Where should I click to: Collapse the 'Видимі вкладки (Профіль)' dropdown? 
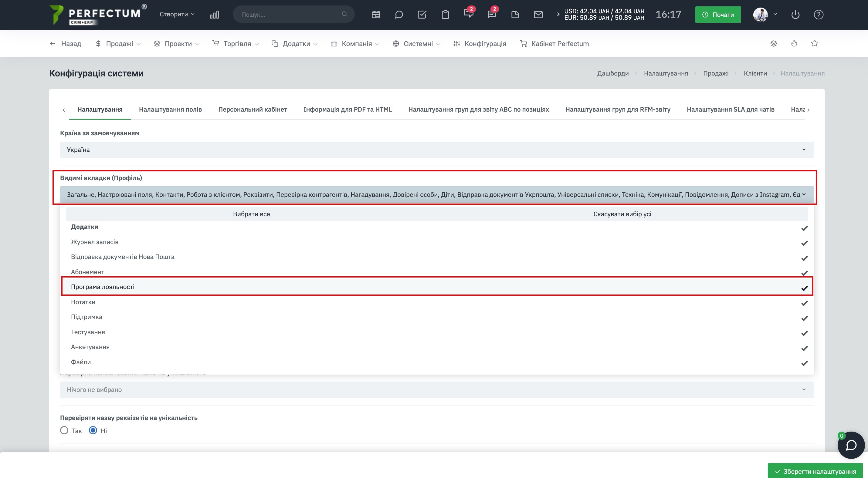pyautogui.click(x=437, y=194)
